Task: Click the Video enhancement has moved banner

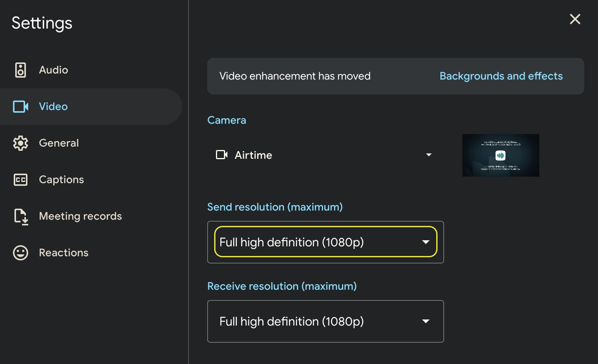Action: click(295, 76)
